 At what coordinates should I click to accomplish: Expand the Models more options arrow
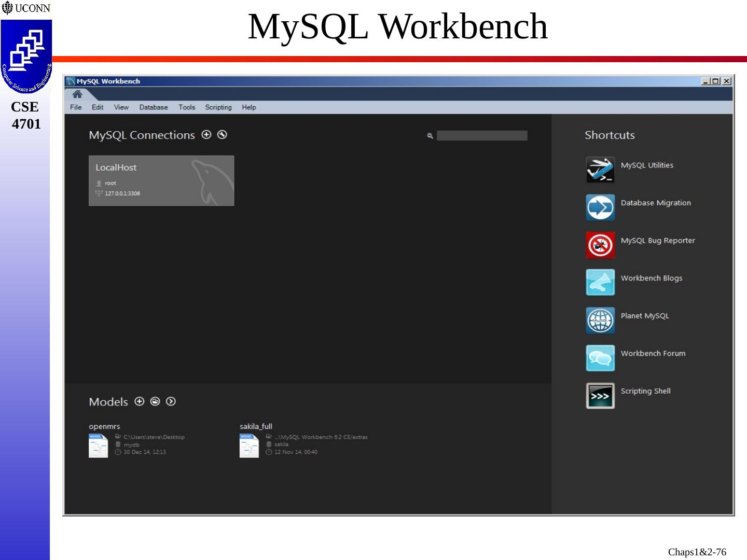point(171,401)
